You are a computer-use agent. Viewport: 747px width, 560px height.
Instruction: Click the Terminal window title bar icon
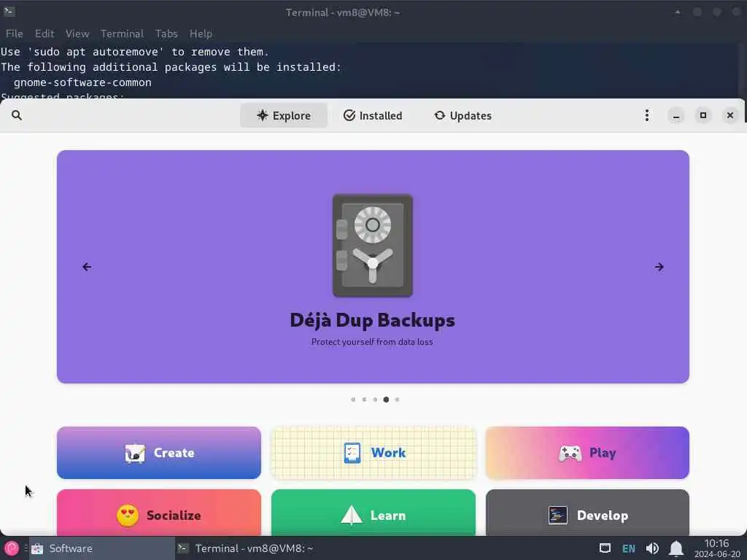pos(9,12)
